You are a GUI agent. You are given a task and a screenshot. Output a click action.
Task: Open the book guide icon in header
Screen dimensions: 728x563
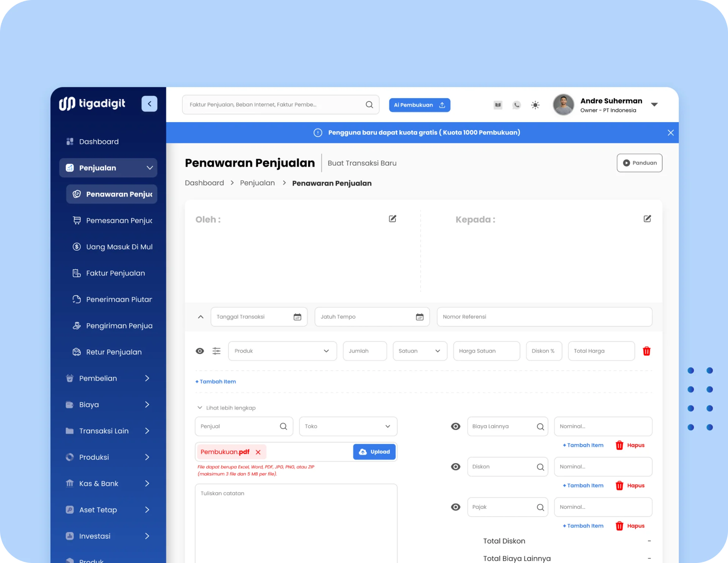point(498,105)
